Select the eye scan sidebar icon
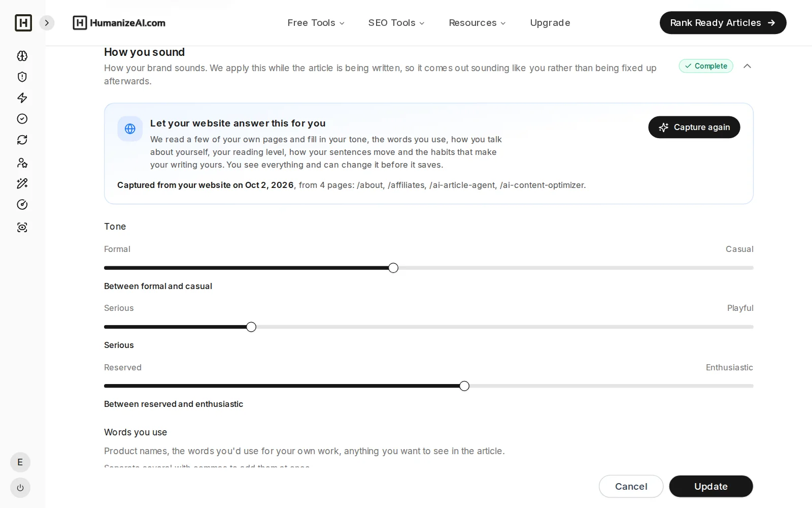 pos(22,228)
